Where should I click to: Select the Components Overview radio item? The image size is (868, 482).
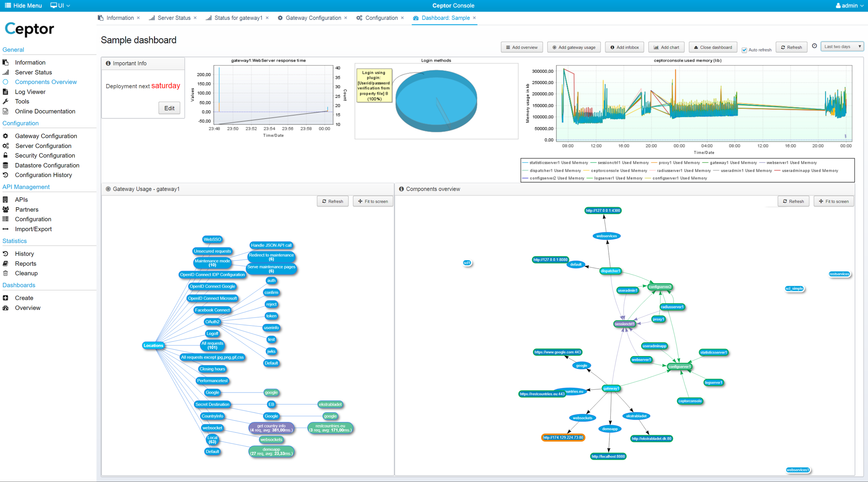5,82
